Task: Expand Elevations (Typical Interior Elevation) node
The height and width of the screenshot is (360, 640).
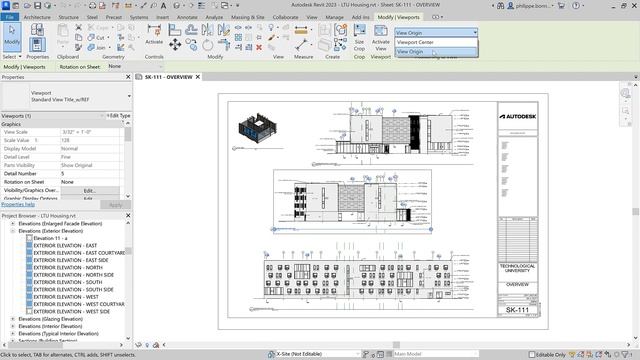Action: 13,334
